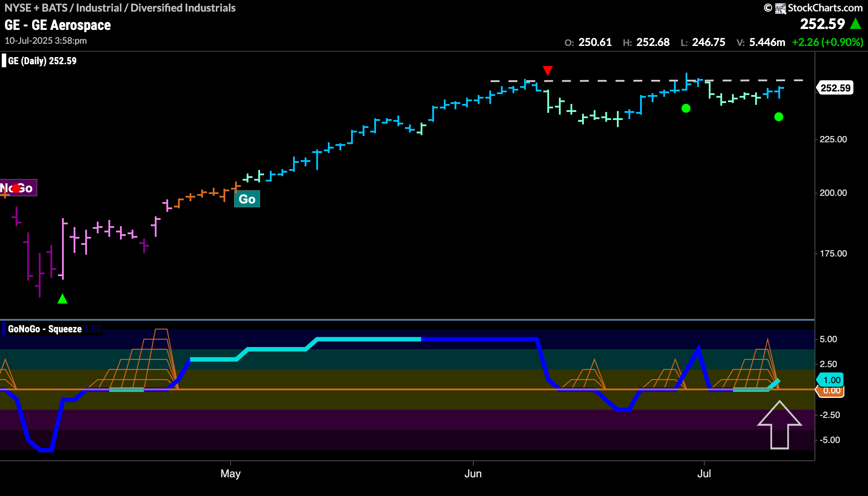Click the green up-triangle marker below the April low
The height and width of the screenshot is (496, 868).
62,299
